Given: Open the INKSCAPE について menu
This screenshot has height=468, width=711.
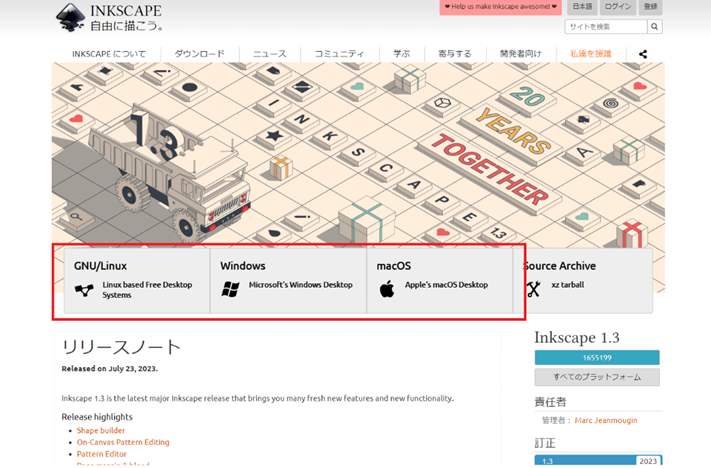Looking at the screenshot, I should pyautogui.click(x=109, y=54).
